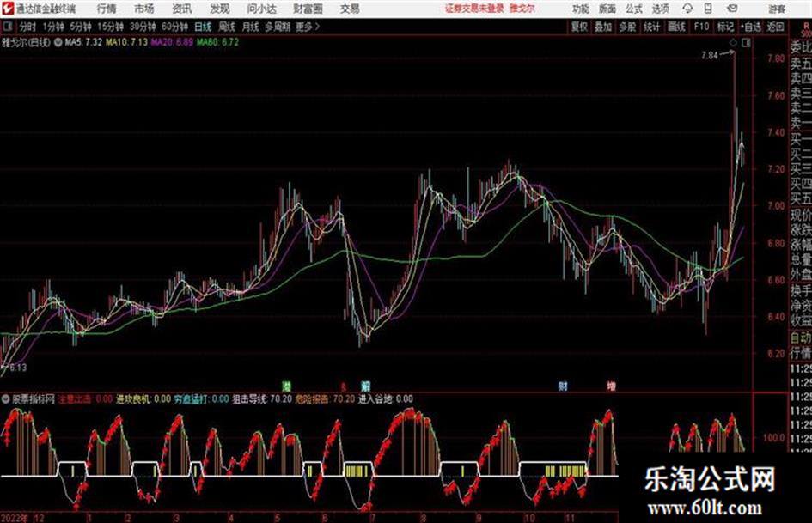
Task: Click the 进攻良机: 0.00 indicator value
Action: click(x=143, y=399)
